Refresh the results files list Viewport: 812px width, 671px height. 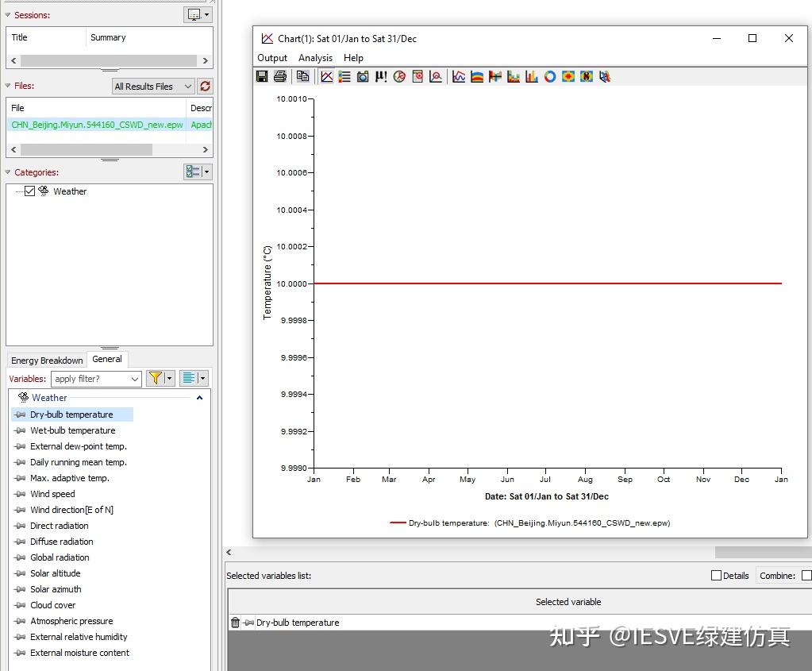[205, 86]
